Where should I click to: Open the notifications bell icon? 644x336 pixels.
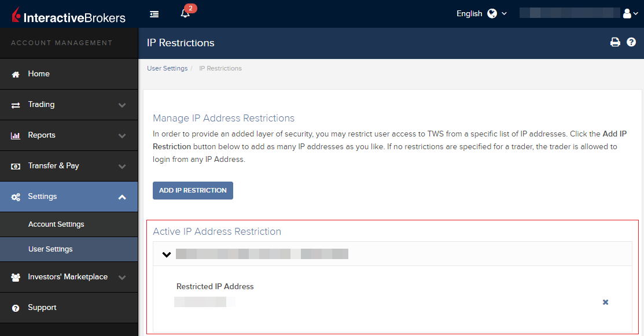pyautogui.click(x=185, y=13)
